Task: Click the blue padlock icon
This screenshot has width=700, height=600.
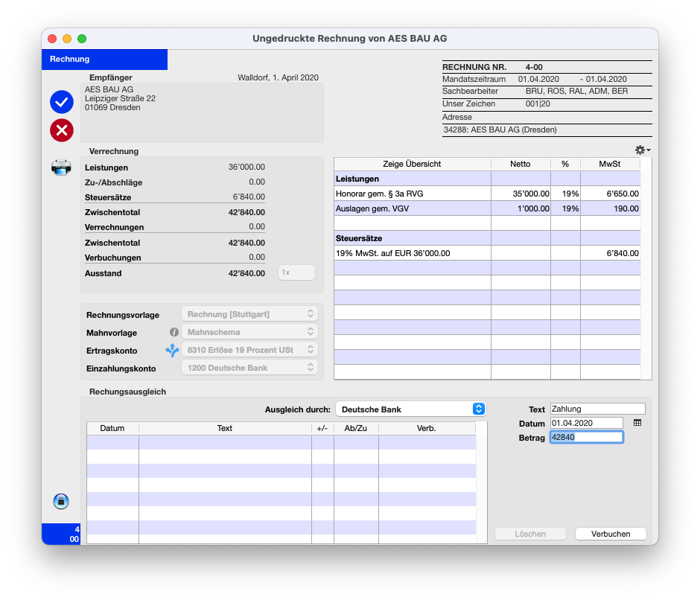Action: coord(61,501)
